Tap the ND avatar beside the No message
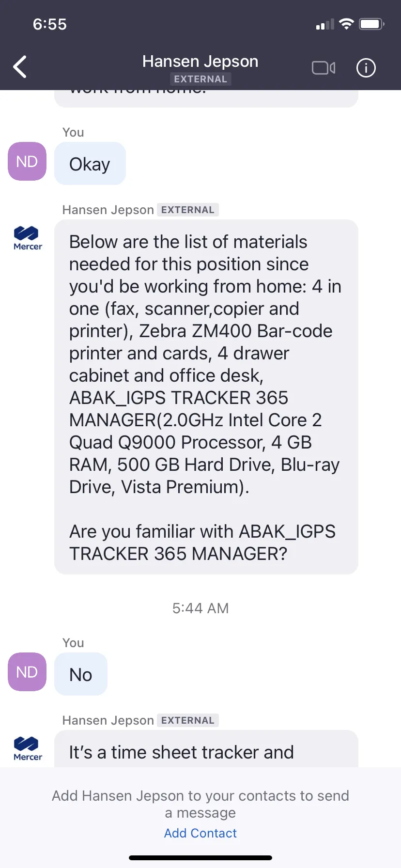 point(27,672)
